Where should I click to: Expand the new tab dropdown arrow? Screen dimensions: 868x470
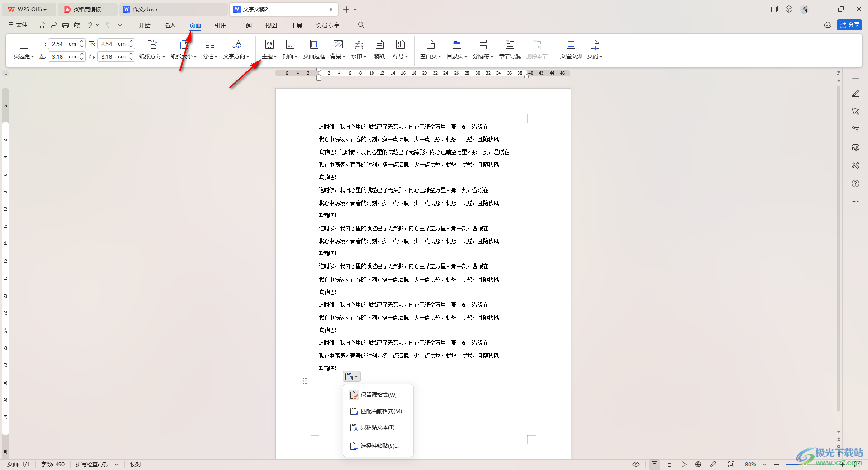tap(356, 9)
